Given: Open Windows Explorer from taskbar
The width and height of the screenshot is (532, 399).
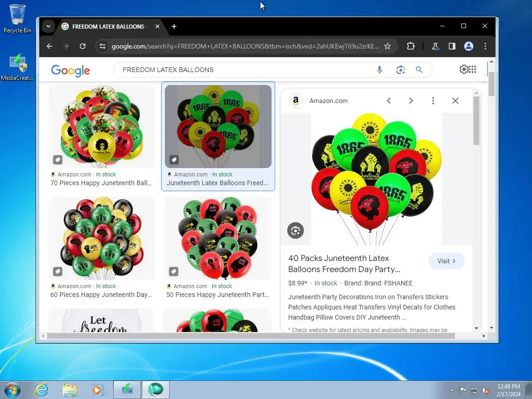Looking at the screenshot, I should 70,390.
